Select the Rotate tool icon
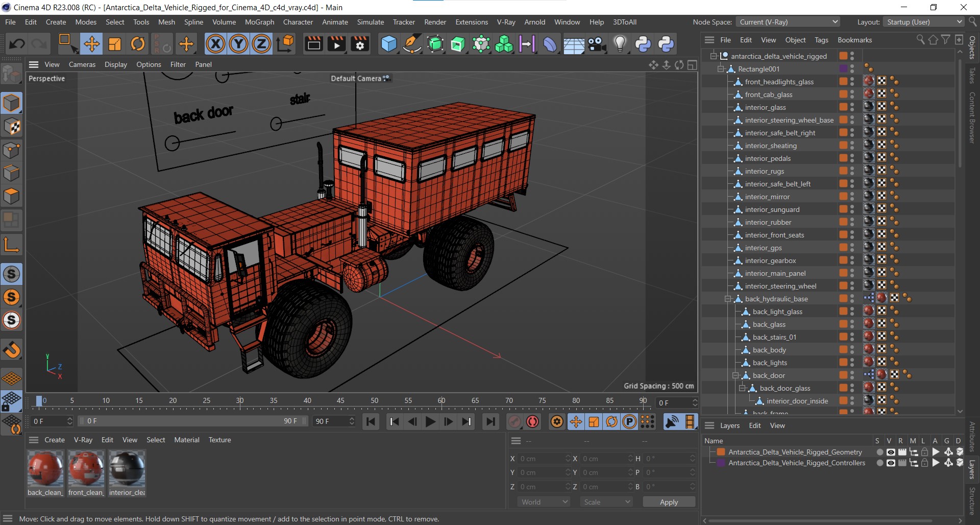This screenshot has height=525, width=980. (138, 44)
